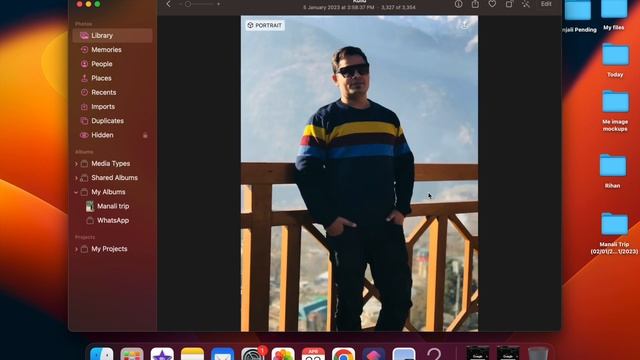The height and width of the screenshot is (360, 640).
Task: Select Rihan folder on desktop
Action: point(613,171)
